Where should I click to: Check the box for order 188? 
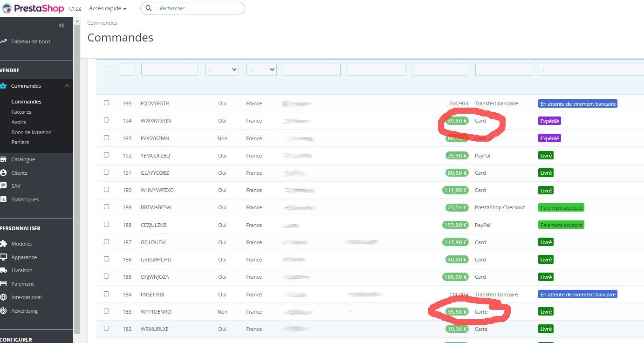tap(106, 225)
